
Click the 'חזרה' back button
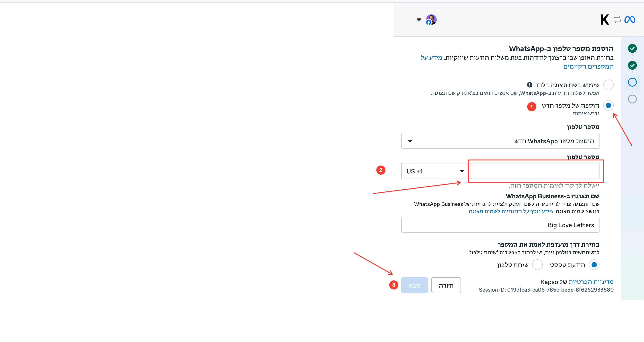[x=446, y=285]
